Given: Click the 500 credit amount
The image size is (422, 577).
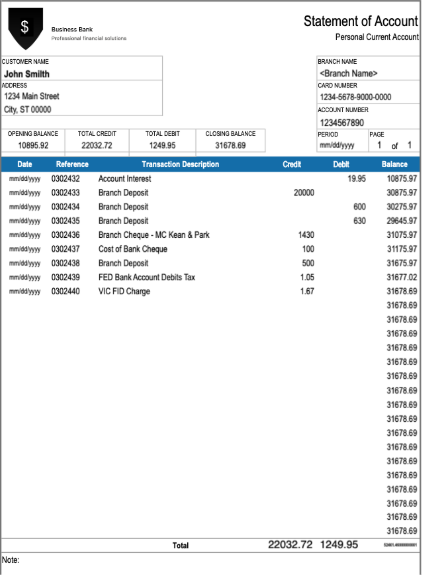Looking at the screenshot, I should click(308, 263).
